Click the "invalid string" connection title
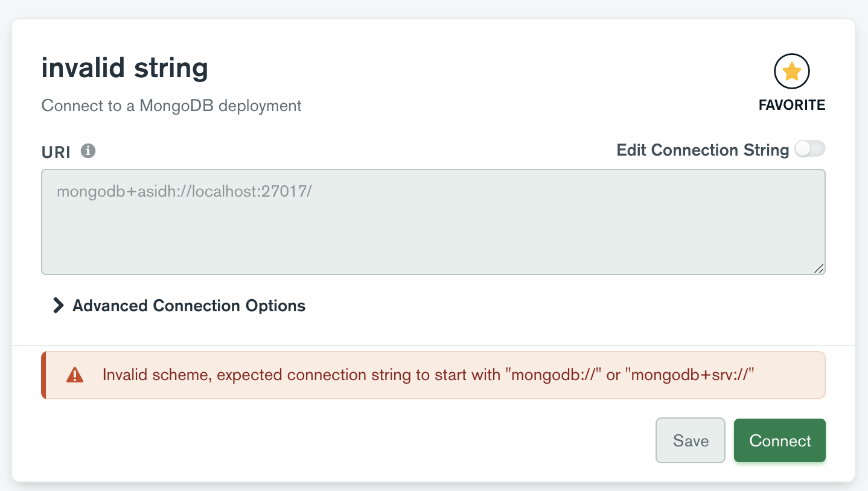868x491 pixels. click(x=124, y=68)
